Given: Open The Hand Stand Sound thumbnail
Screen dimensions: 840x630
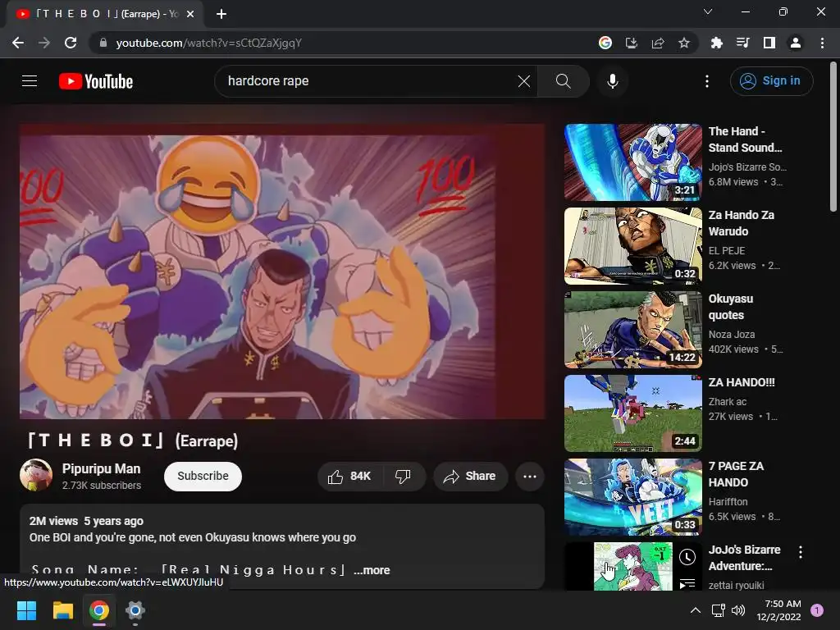Looking at the screenshot, I should pyautogui.click(x=632, y=162).
